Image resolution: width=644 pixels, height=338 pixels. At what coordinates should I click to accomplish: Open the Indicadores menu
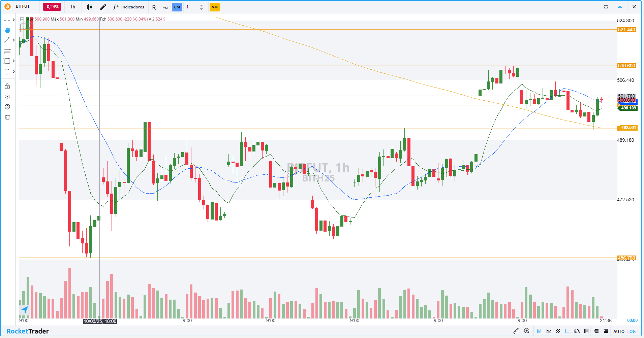[x=129, y=7]
